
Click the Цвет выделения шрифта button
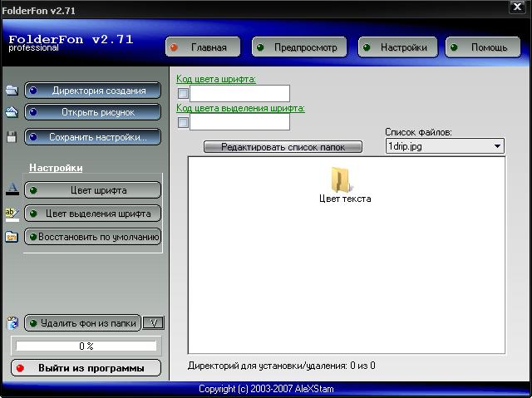coord(92,214)
